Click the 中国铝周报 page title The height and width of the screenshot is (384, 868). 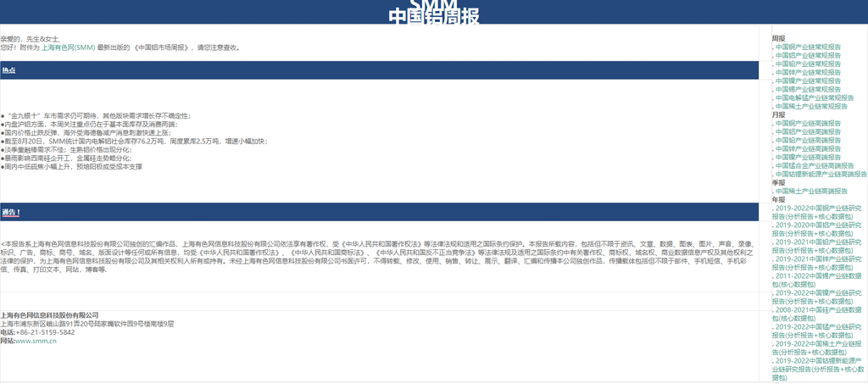click(434, 17)
